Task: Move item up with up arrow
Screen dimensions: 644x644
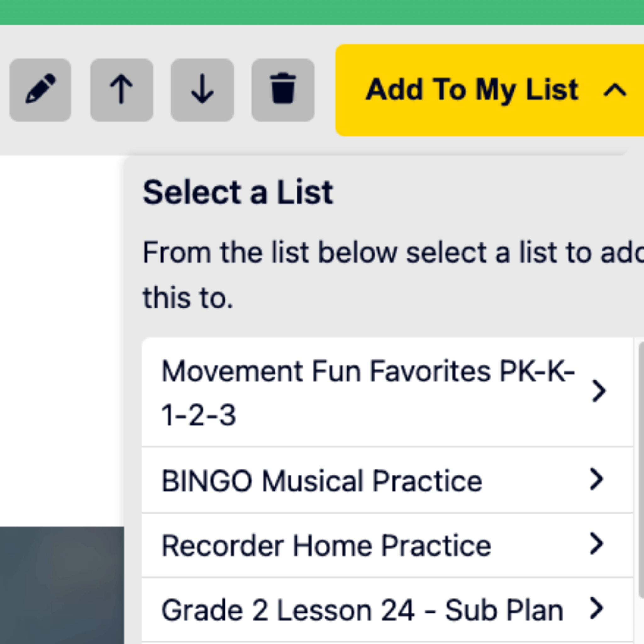Action: pyautogui.click(x=121, y=90)
